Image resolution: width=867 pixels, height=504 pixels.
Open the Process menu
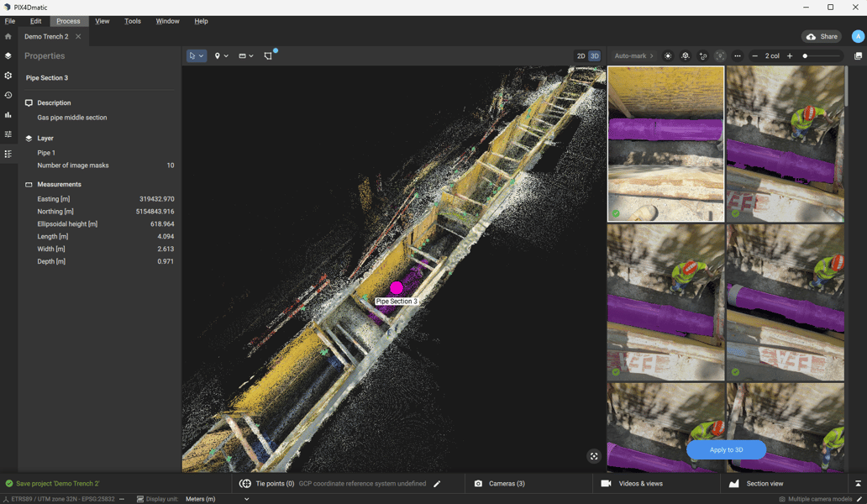click(x=68, y=21)
